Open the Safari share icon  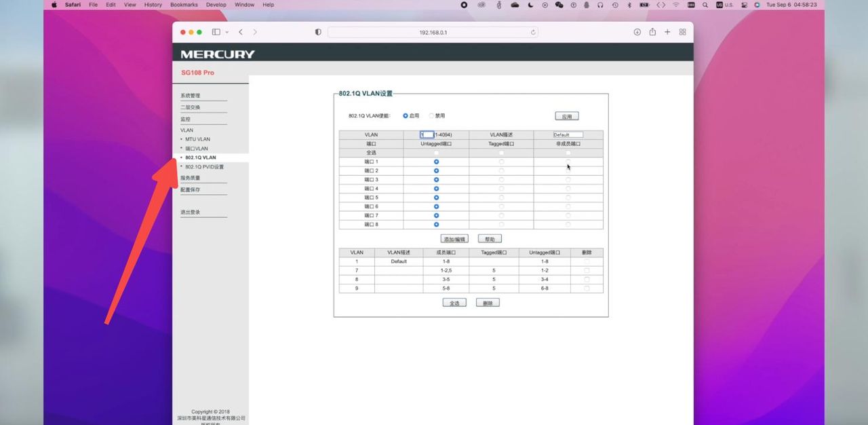point(652,32)
